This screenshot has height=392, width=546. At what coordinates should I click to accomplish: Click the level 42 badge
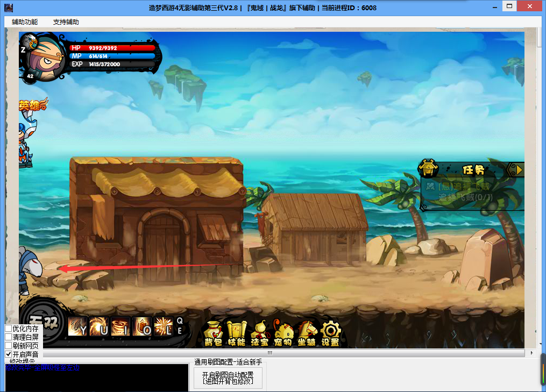(x=30, y=76)
